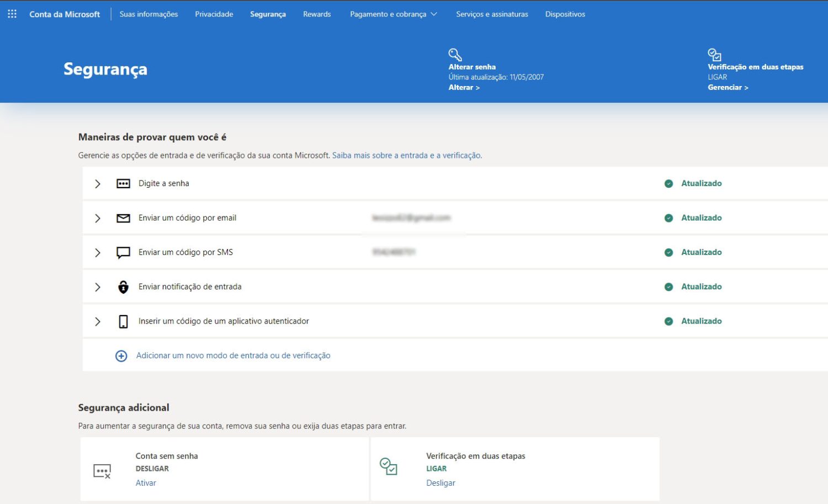Click Gerenciar > for two-step verification

coord(728,87)
